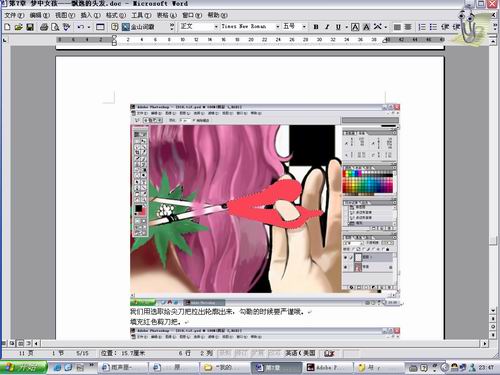Switch to Web layout view button
500x375 pixels.
click(12, 343)
